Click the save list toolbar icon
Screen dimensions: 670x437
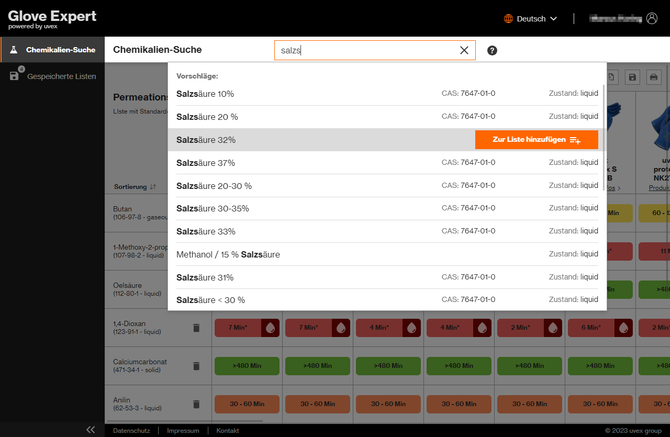pos(632,77)
